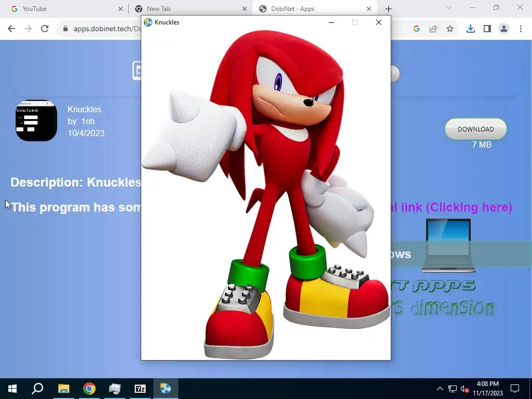
Task: Click the author text by: 1nh
Action: pyautogui.click(x=81, y=121)
